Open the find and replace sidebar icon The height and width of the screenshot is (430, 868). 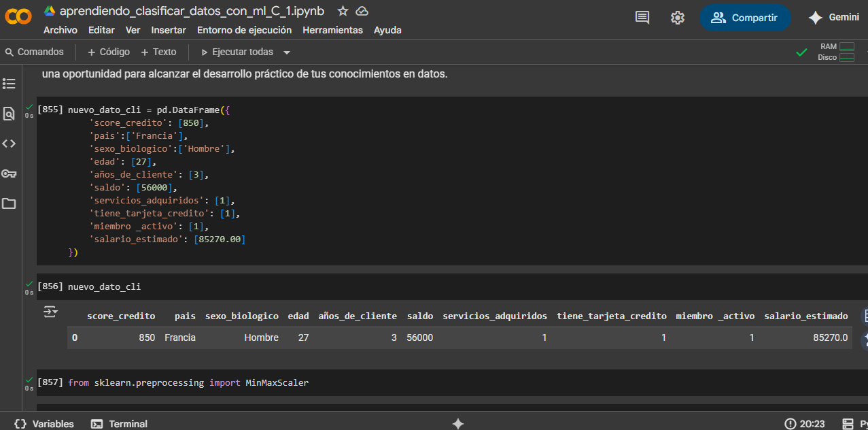click(x=9, y=114)
